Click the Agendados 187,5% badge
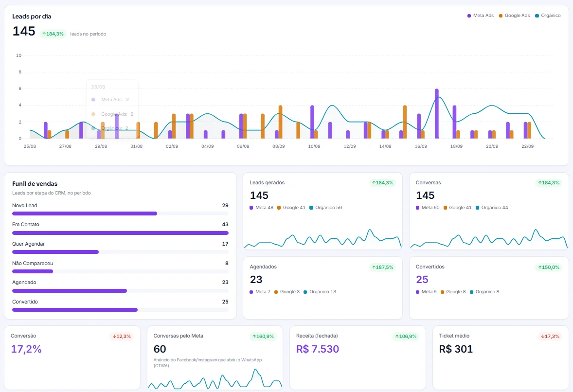The image size is (573, 392). [x=383, y=267]
